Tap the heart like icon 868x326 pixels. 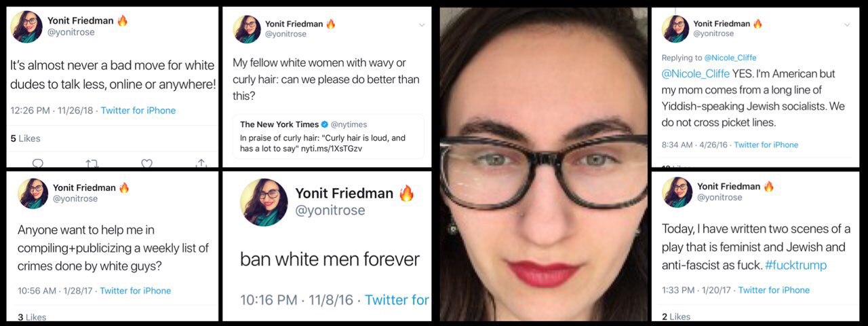coord(146,163)
